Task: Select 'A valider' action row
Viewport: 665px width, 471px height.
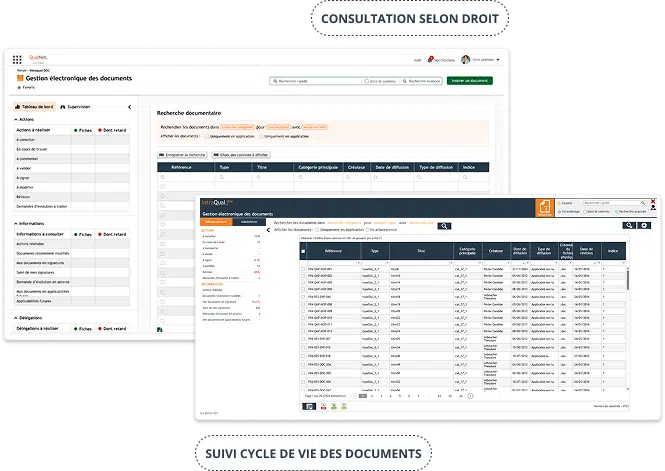Action: click(x=72, y=168)
